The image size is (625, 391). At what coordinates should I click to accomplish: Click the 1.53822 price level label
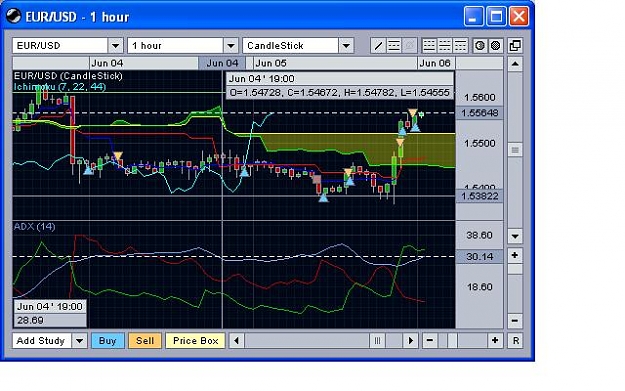pos(480,196)
